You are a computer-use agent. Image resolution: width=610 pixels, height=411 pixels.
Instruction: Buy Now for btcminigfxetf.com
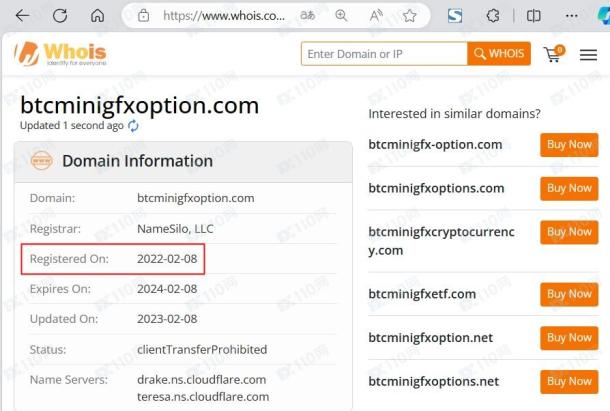(569, 294)
